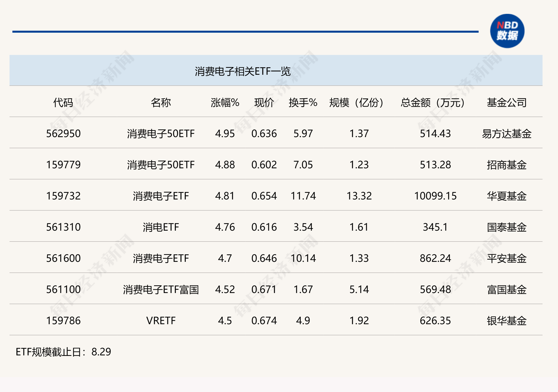Image resolution: width=558 pixels, height=392 pixels.
Task: Click the 名称 column header
Action: point(161,102)
